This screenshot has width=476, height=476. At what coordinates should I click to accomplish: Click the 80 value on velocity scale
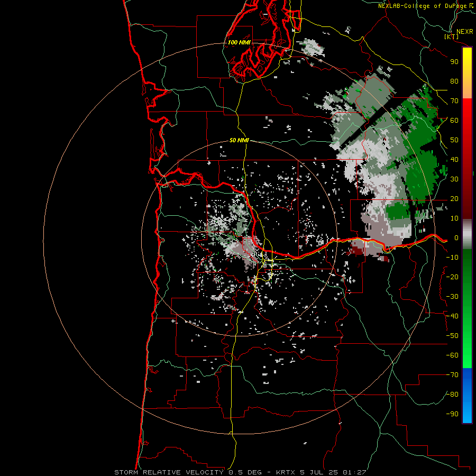454,81
